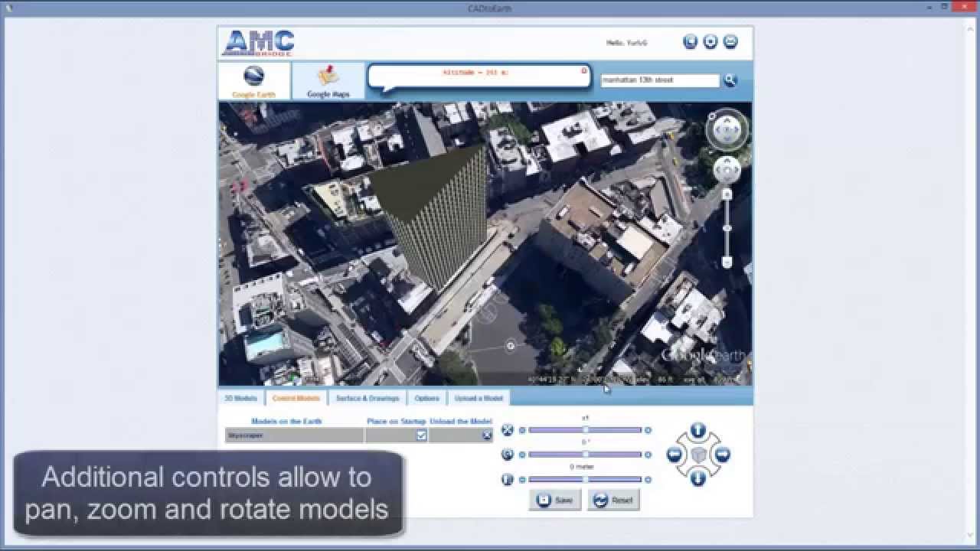Click the rotation degrees slider handle
This screenshot has height=551, width=980.
585,455
